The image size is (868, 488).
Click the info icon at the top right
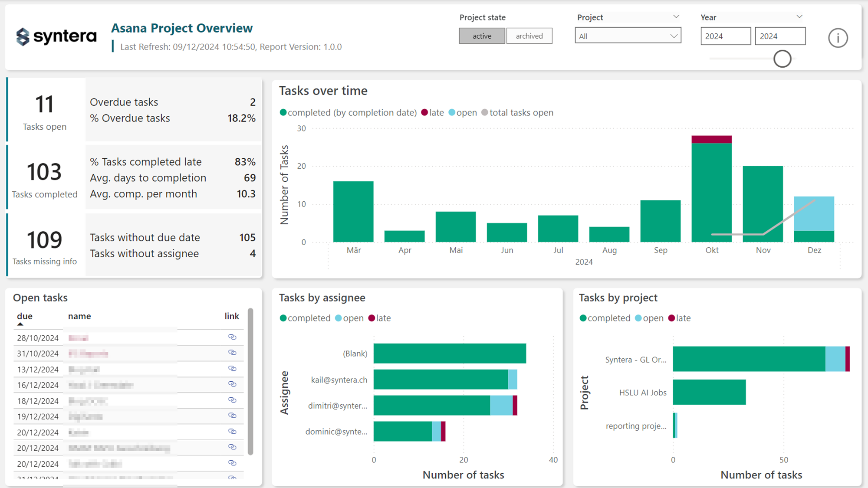[x=838, y=38]
